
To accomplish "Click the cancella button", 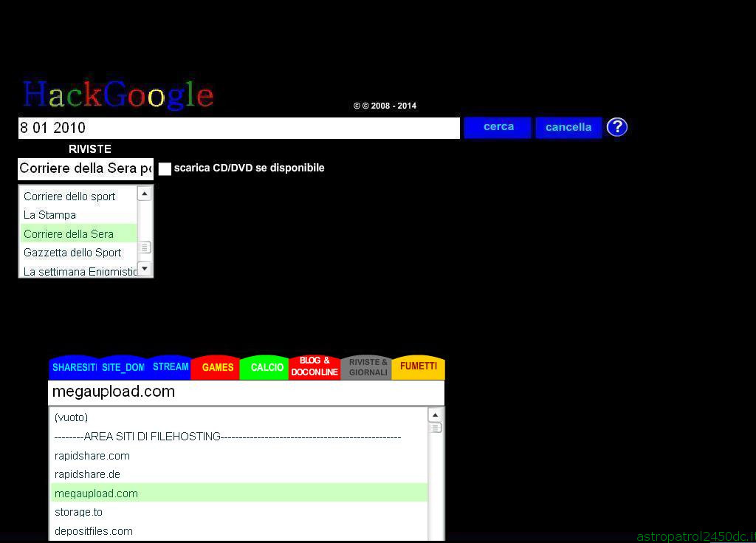I will [568, 127].
